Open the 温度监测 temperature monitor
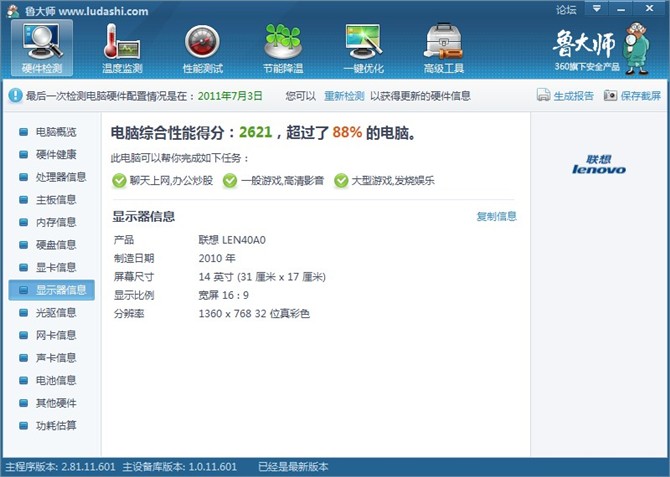The width and height of the screenshot is (670, 477). pos(122,48)
